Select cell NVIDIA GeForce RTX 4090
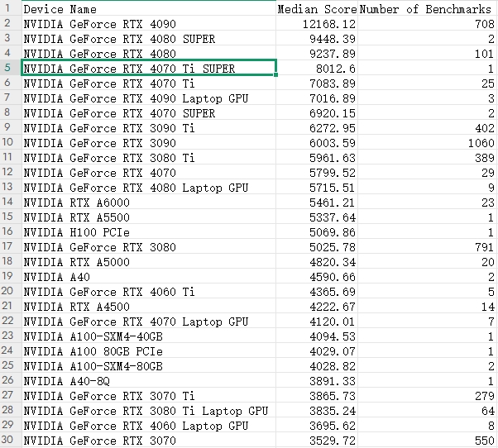Screen dimensions: 498x448 coord(149,23)
